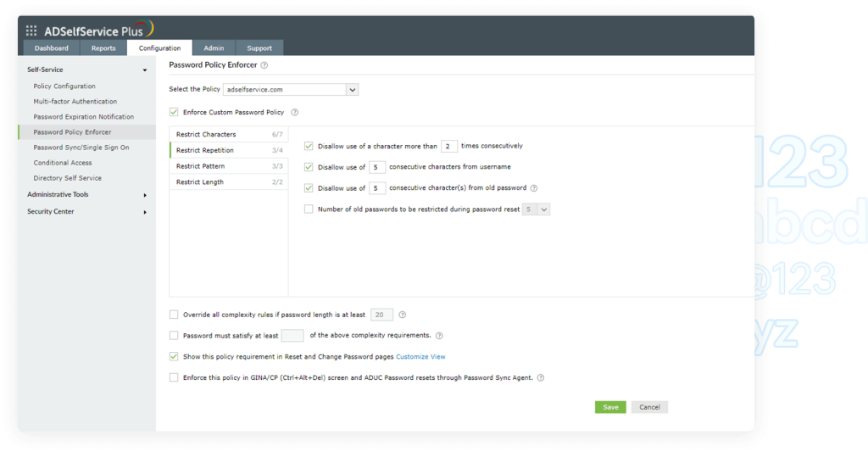Switch to the Reports tab

[103, 48]
